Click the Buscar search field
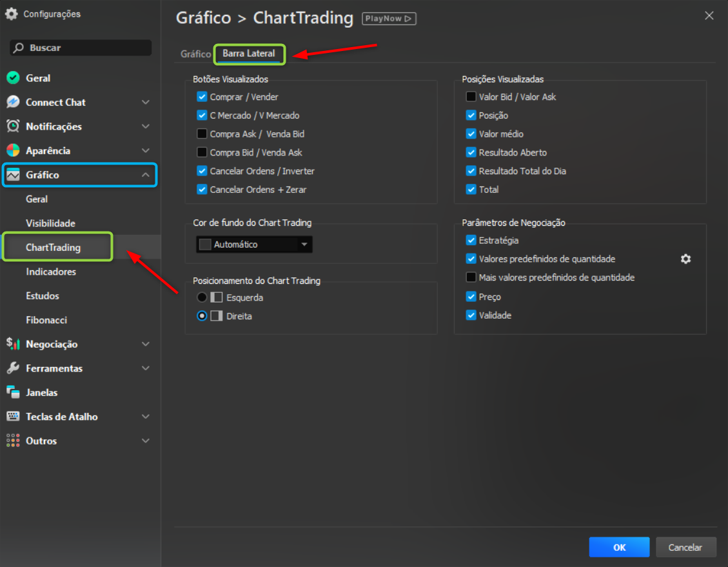 coord(81,48)
